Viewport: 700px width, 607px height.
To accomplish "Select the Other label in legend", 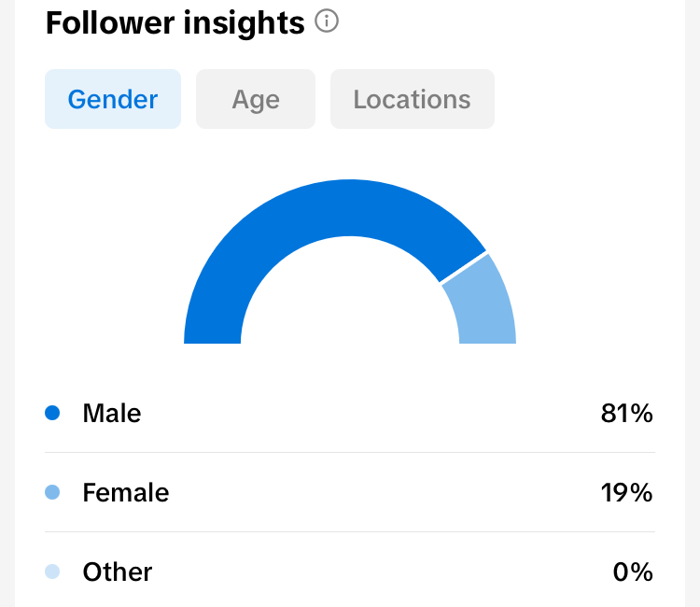I will [x=118, y=572].
